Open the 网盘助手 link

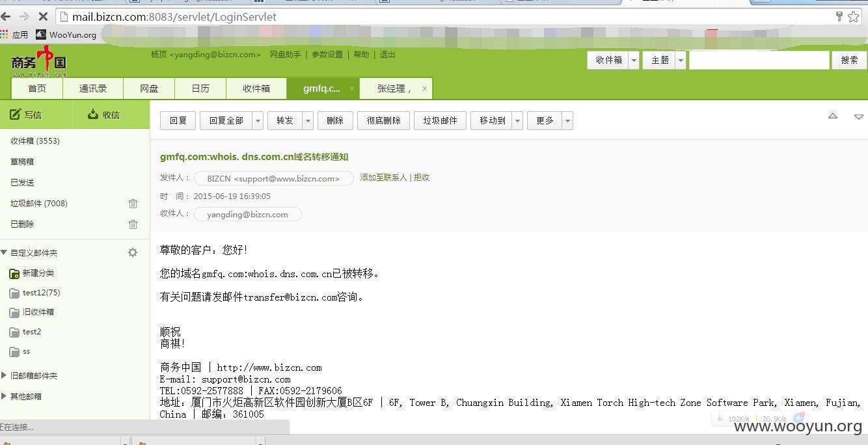pos(286,55)
